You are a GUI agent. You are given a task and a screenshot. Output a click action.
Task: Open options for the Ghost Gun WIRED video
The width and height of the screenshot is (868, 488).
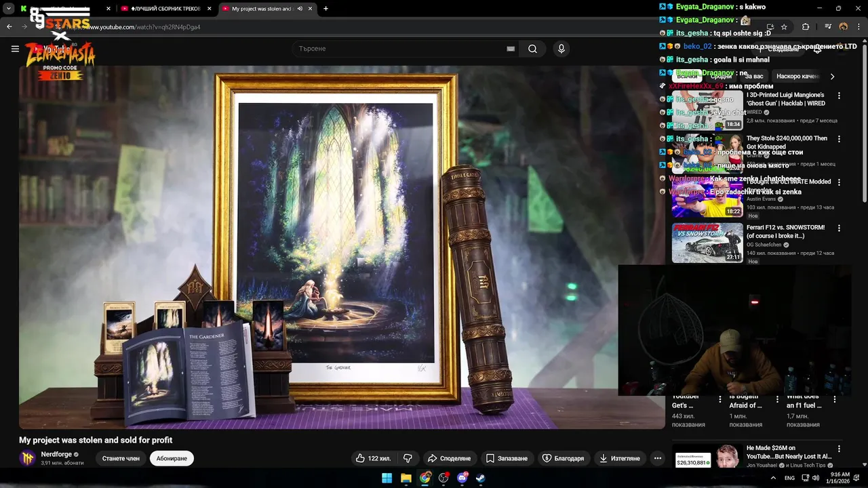click(x=839, y=96)
